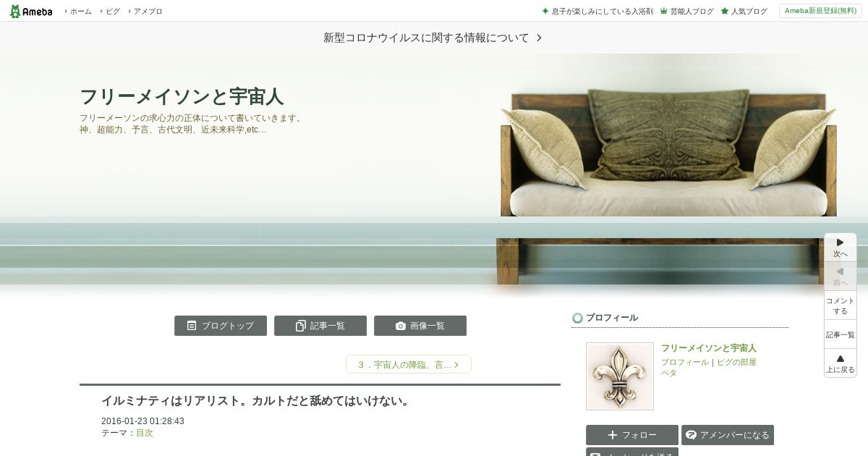Click コメントする floating side button

(x=841, y=305)
